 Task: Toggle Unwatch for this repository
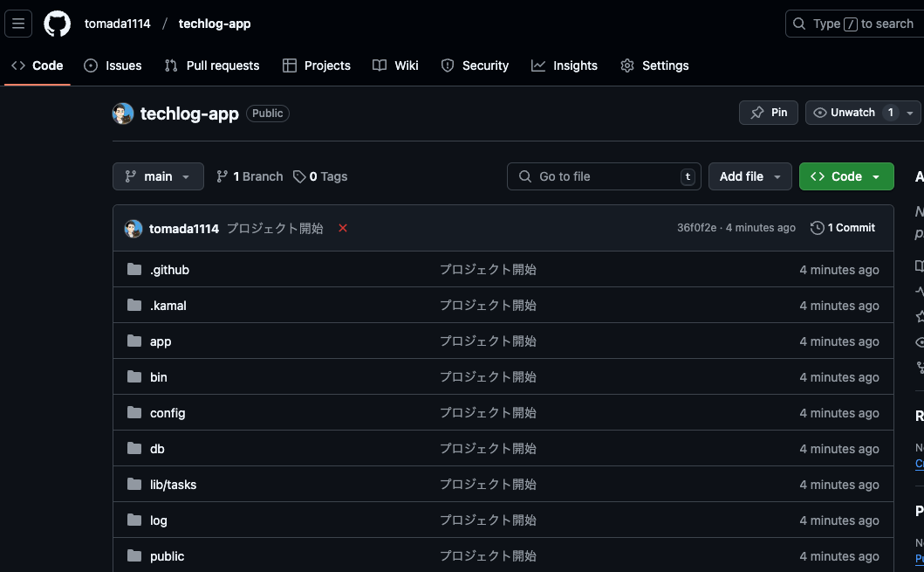[843, 113]
